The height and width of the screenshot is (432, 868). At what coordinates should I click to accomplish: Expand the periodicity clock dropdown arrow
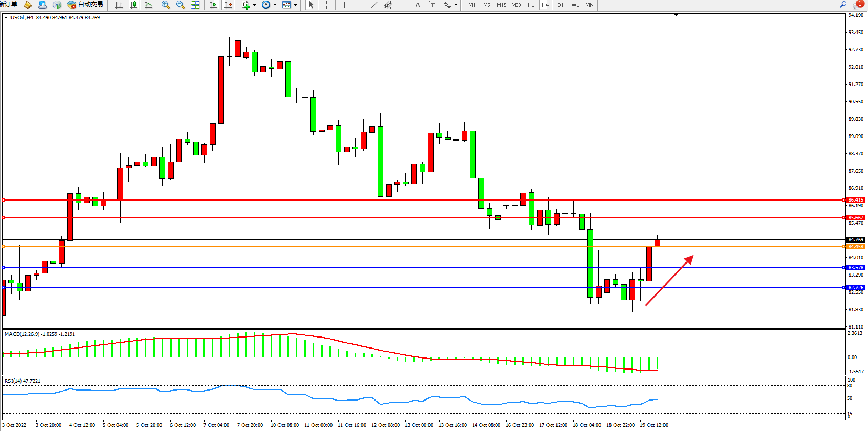[275, 5]
